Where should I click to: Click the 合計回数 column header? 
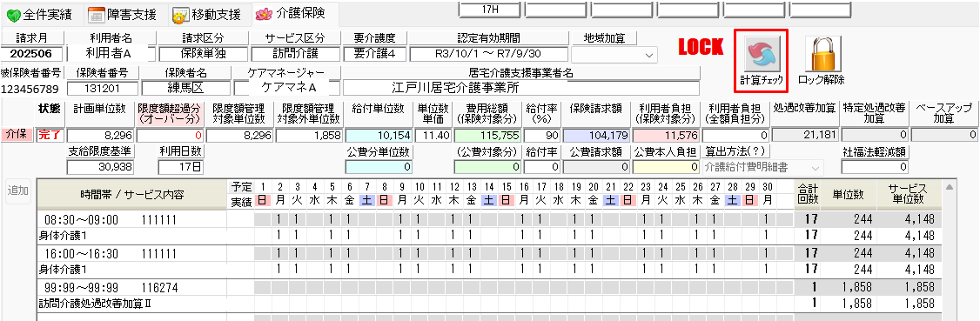[x=809, y=194]
